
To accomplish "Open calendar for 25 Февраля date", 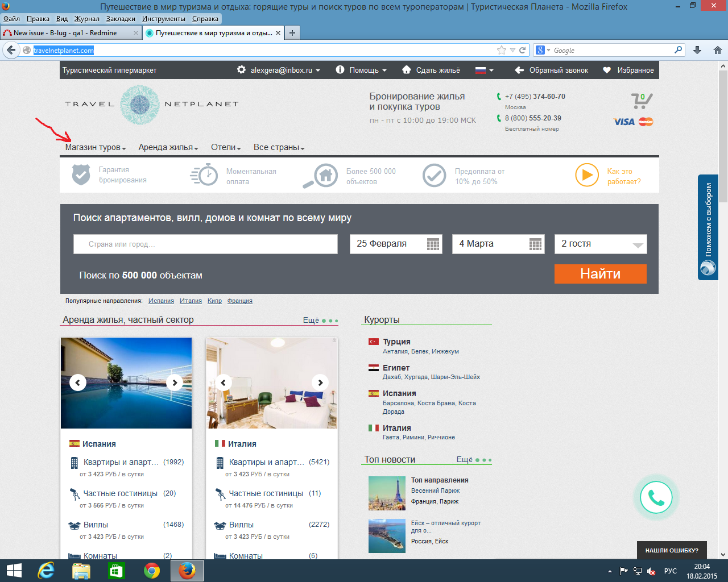I will [433, 244].
